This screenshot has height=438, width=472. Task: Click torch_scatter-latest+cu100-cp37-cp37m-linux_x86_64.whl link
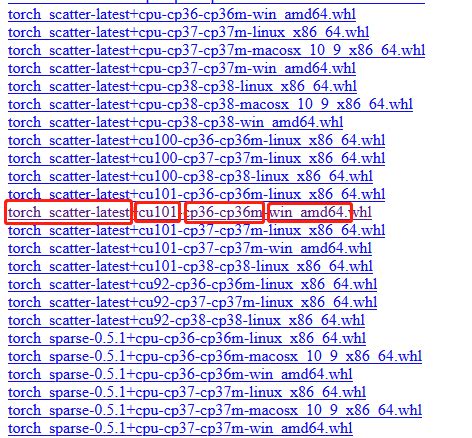pos(197,158)
